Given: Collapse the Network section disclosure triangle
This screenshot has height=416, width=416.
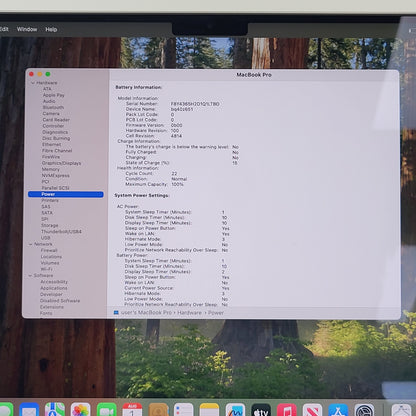Looking at the screenshot, I should click(30, 244).
